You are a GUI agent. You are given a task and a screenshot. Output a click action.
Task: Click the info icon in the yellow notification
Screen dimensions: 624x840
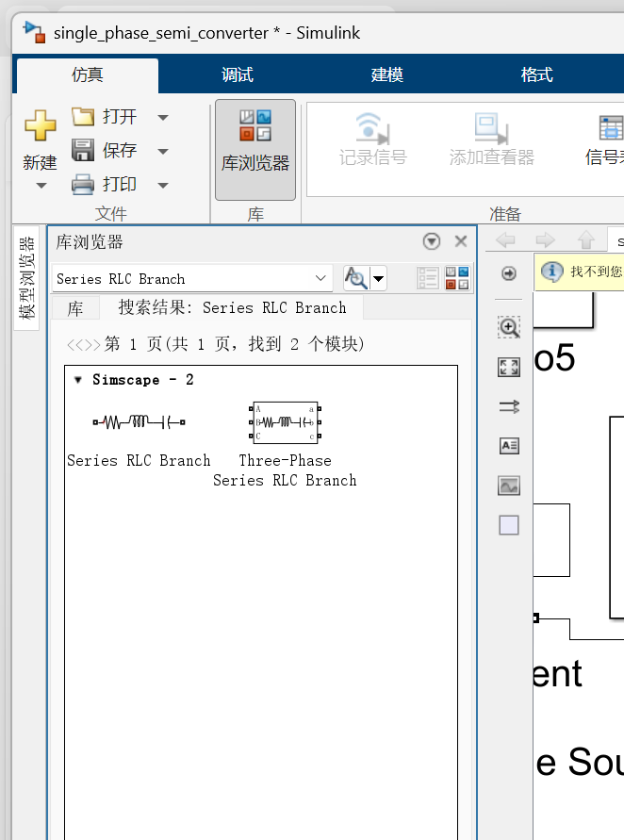pyautogui.click(x=551, y=272)
